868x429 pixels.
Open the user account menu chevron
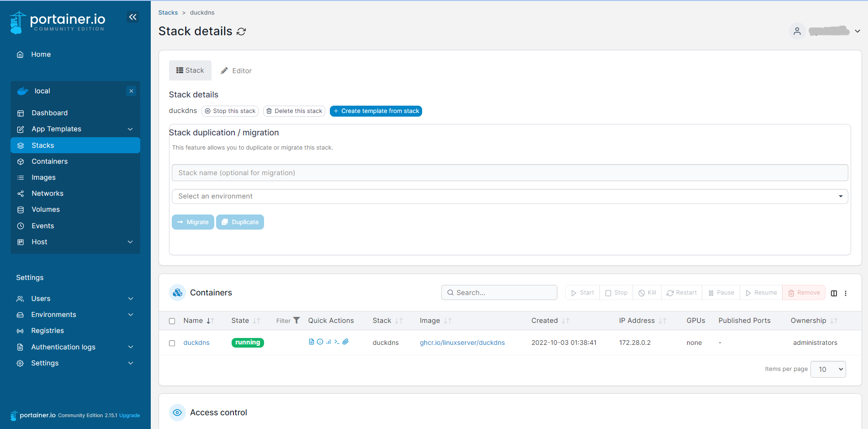(x=857, y=31)
